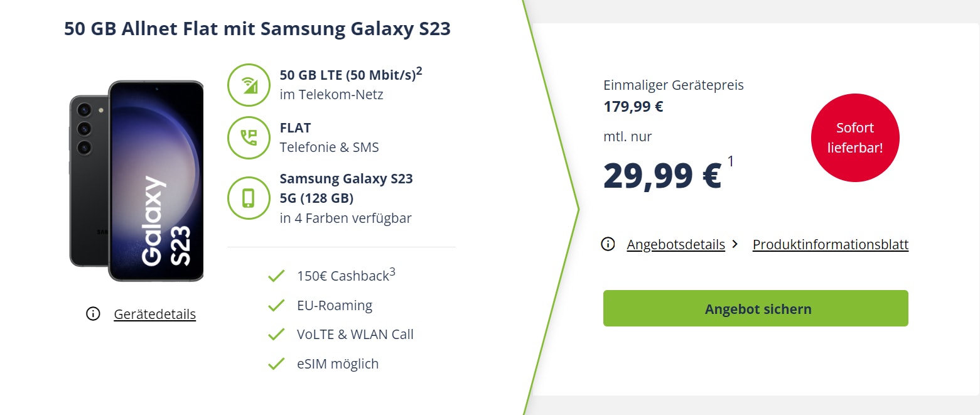Screen dimensions: 980x415
Task: Select the telephone and SMS icon
Action: coord(249,137)
